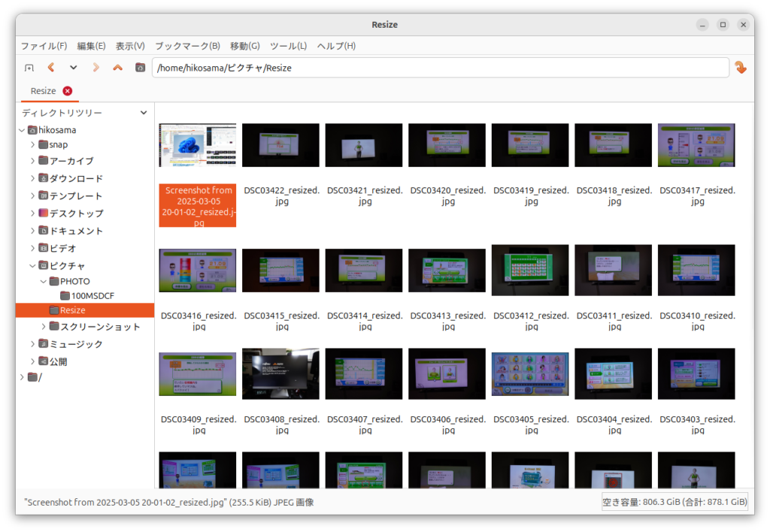Select the ドキュメント folder icon
Viewport: 770px width, 532px height.
[43, 231]
